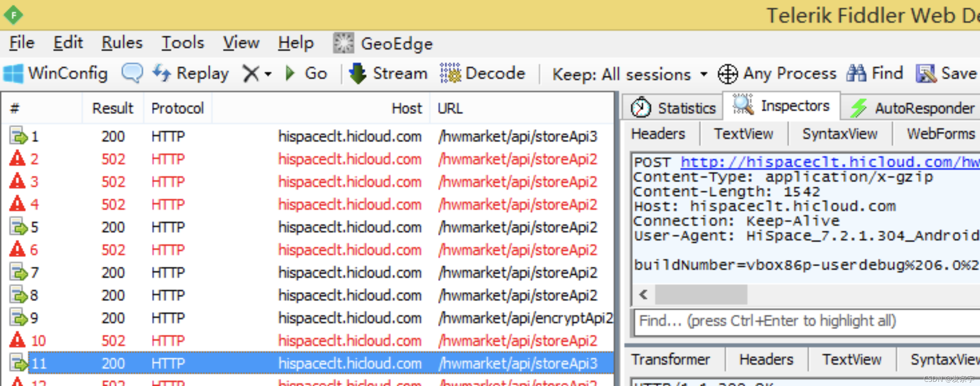Click the warning icon for session 4
Viewport: 980px width, 386px height.
pos(17,204)
